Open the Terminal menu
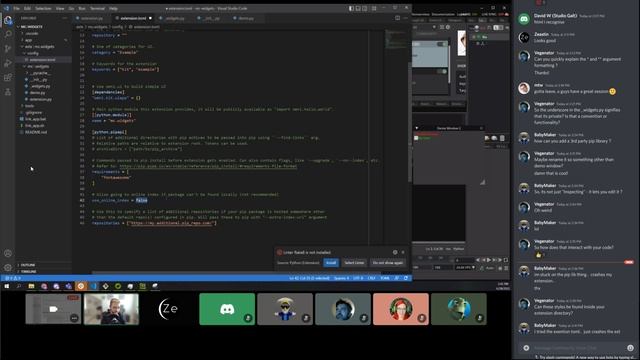 coord(97,8)
